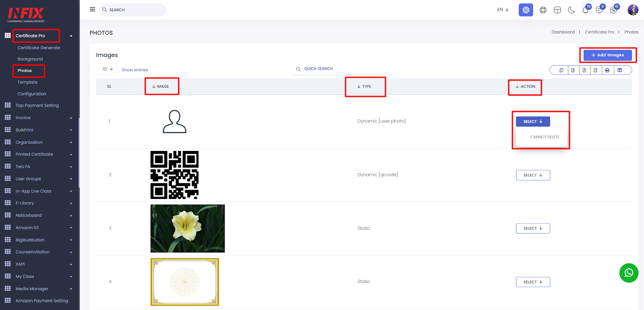
Task: Expand the Media Manager sidebar menu
Action: (x=71, y=289)
